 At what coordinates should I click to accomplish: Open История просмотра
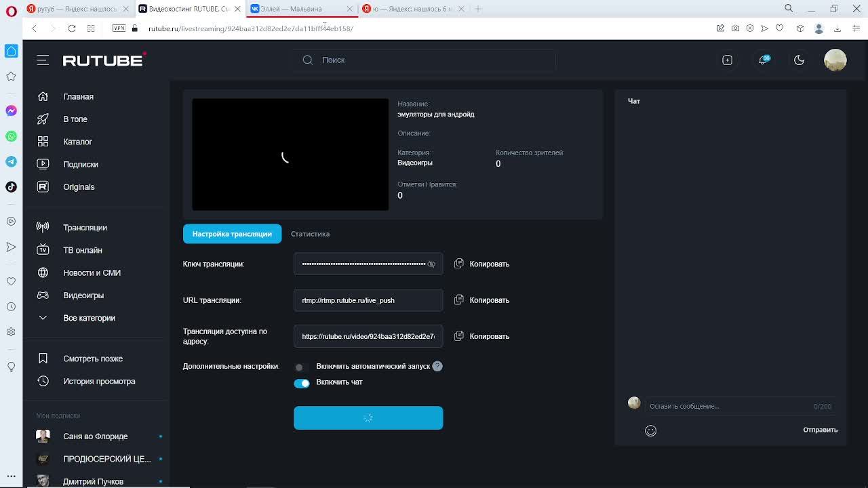pyautogui.click(x=99, y=382)
